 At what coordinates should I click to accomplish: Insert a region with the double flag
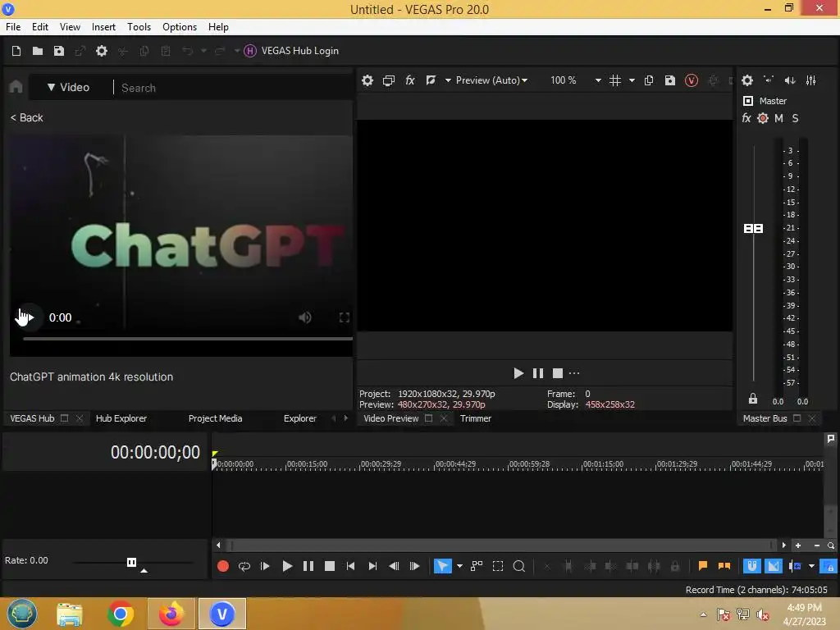[x=724, y=566]
